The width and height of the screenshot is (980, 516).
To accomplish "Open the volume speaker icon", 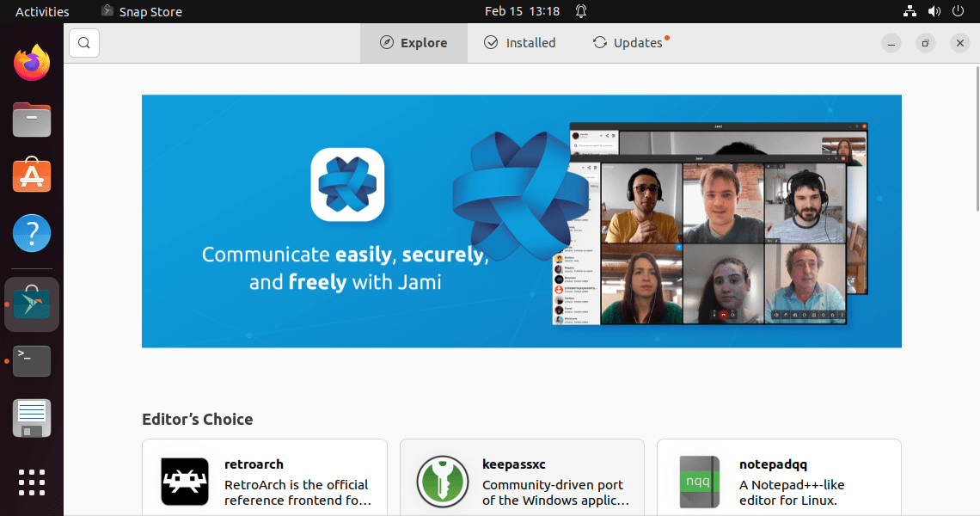I will click(x=934, y=11).
